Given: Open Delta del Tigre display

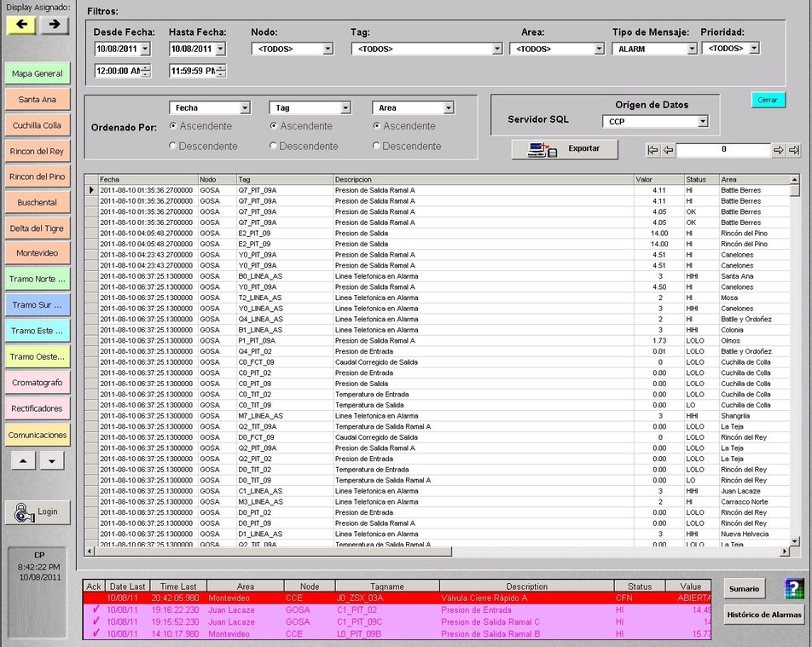Looking at the screenshot, I should coord(38,228).
